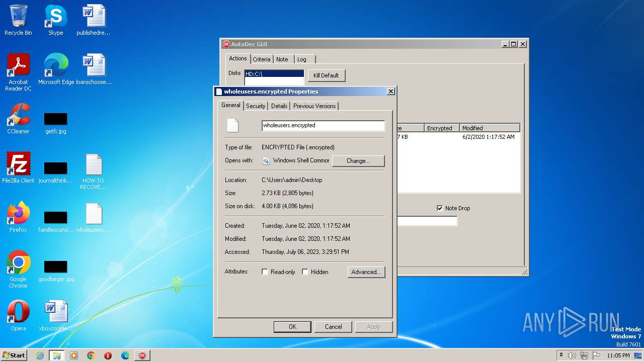This screenshot has height=362, width=644.
Task: Open clock showing 11:05 PM
Action: tap(618, 355)
